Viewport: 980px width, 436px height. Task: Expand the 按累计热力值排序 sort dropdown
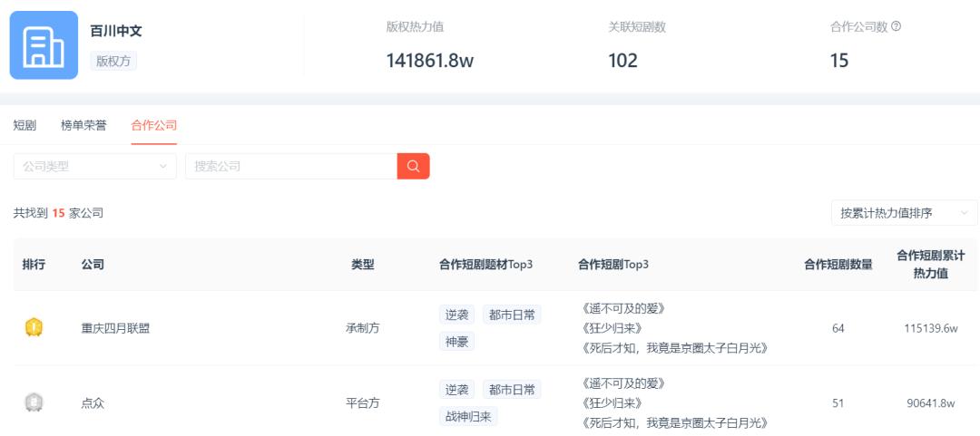click(904, 213)
